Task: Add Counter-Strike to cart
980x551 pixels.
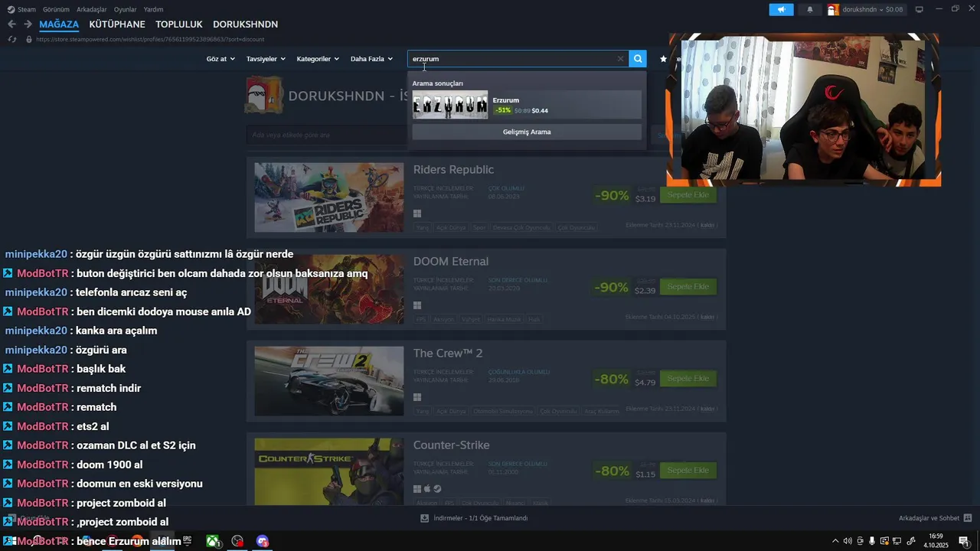Action: pos(688,470)
